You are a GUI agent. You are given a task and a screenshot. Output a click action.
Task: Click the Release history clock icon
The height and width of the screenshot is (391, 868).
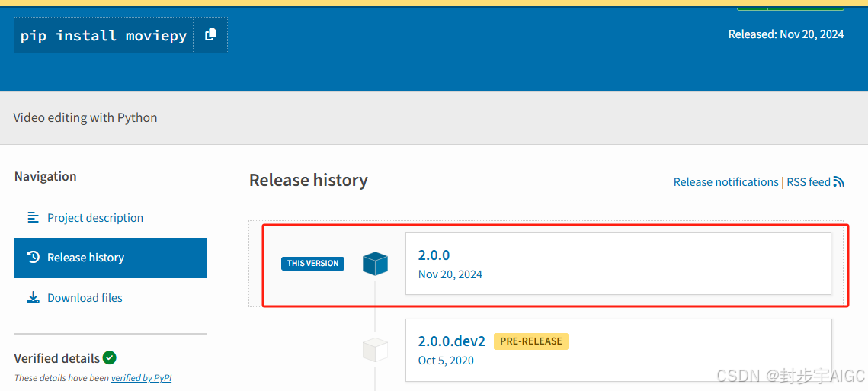pyautogui.click(x=34, y=257)
